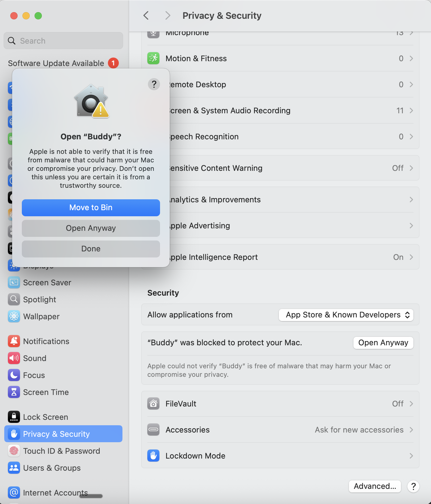Image resolution: width=431 pixels, height=504 pixels.
Task: Click the Gatekeeper warning icon in dialog
Action: (x=91, y=101)
